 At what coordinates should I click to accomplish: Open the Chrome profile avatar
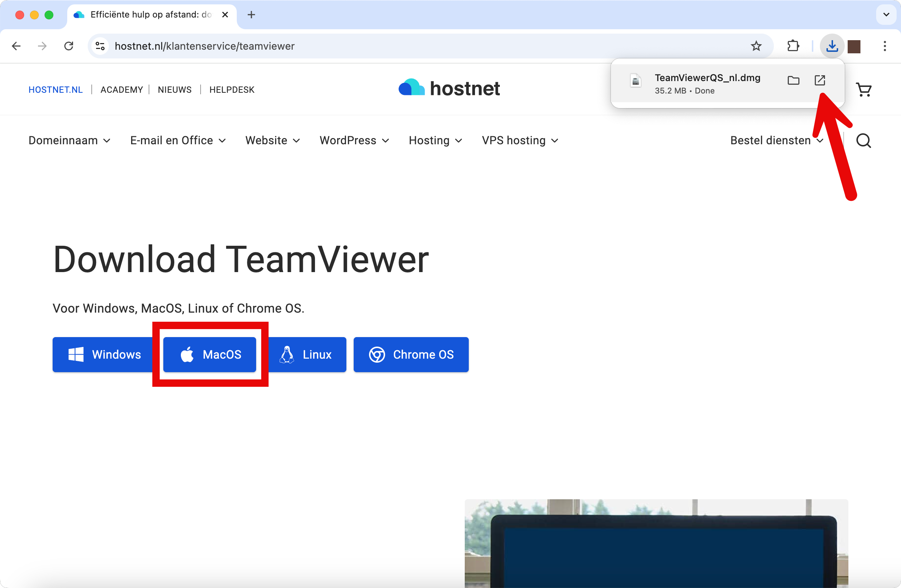point(854,46)
